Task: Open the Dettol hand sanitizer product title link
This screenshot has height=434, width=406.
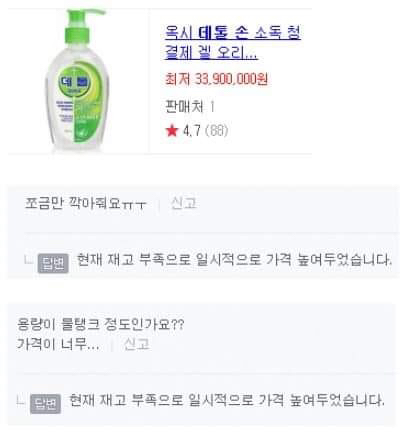Action: (x=233, y=43)
